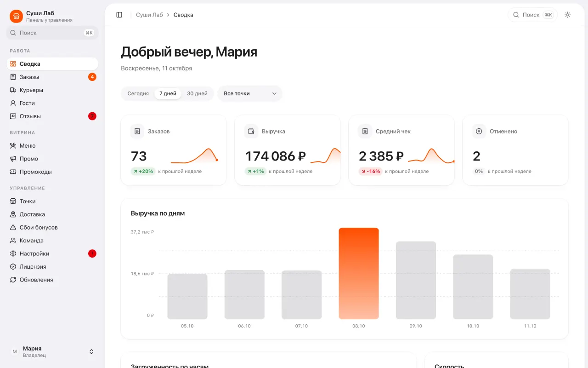Click the 174 086 ₽ revenue value
The image size is (588, 368).
point(275,156)
